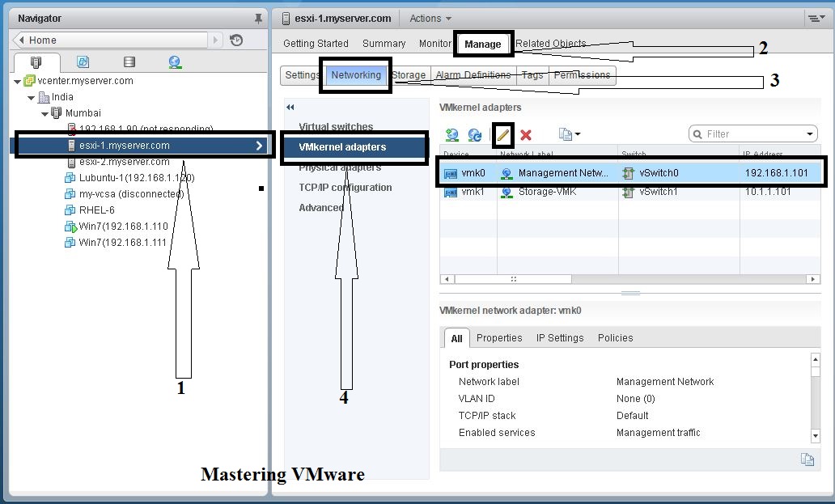Click the Add host networking icon

pos(452,134)
